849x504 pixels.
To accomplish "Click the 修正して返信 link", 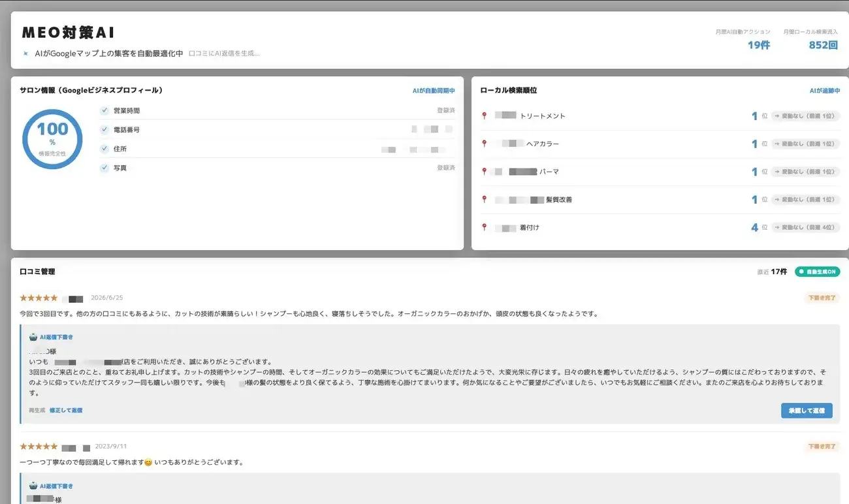I will click(x=66, y=411).
